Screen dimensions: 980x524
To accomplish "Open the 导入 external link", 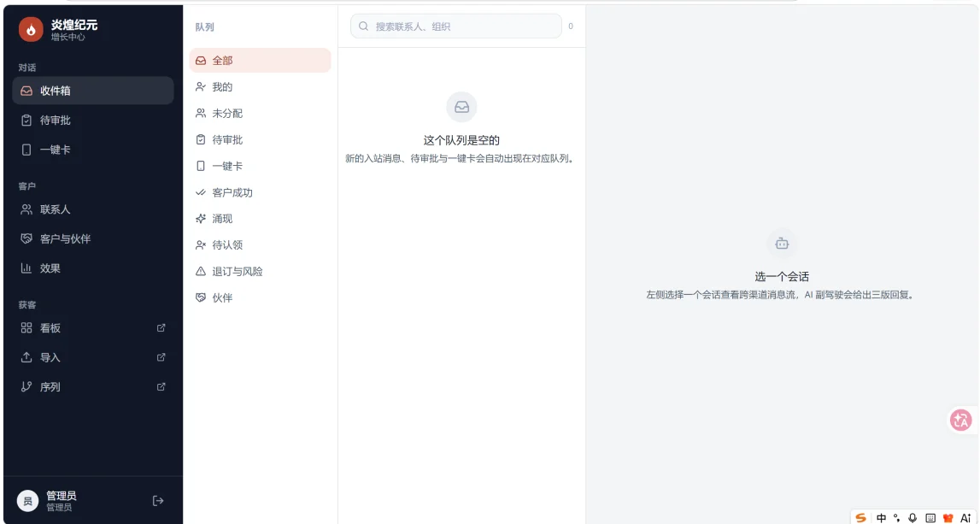I will (93, 357).
